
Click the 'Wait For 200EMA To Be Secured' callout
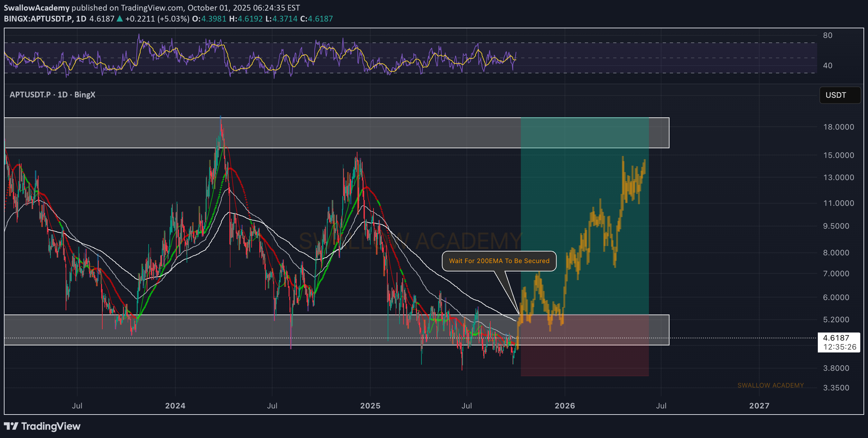tap(499, 261)
